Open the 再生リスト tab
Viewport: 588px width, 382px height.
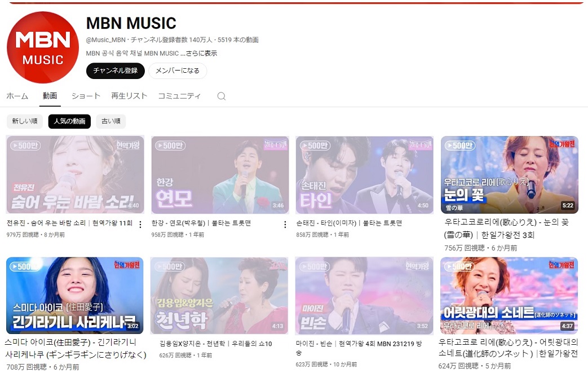(x=129, y=96)
